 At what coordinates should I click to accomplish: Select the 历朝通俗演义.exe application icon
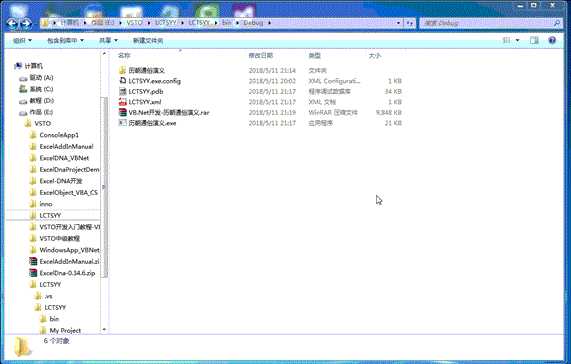(x=123, y=123)
